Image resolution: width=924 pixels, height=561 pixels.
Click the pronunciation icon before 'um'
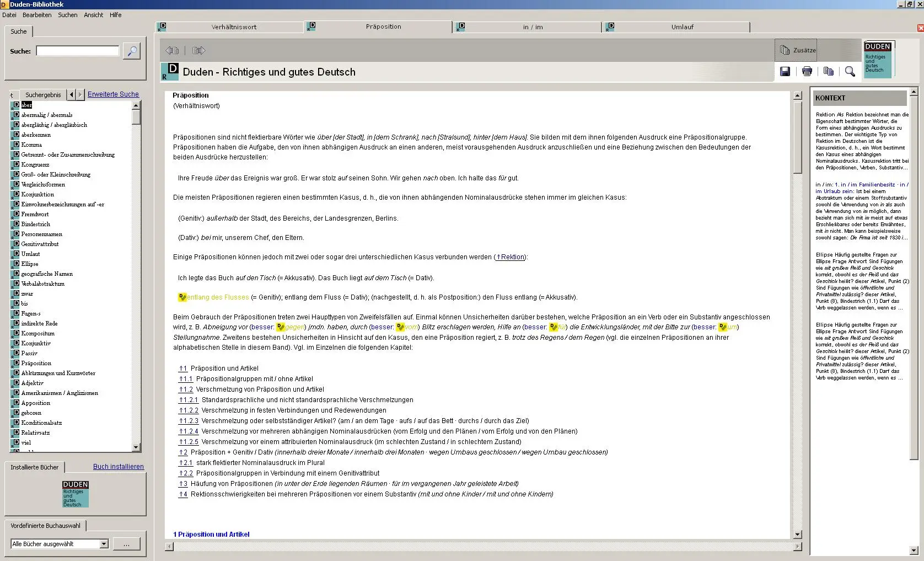tap(723, 327)
